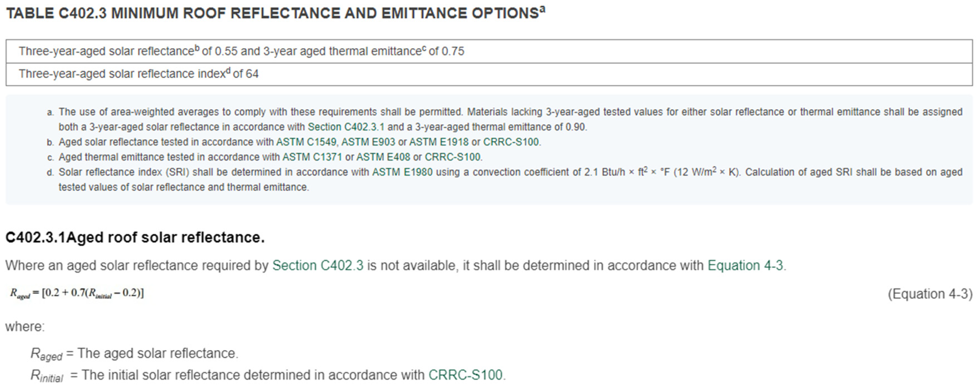Click the Raged definition line
980x390 pixels.
tap(134, 353)
